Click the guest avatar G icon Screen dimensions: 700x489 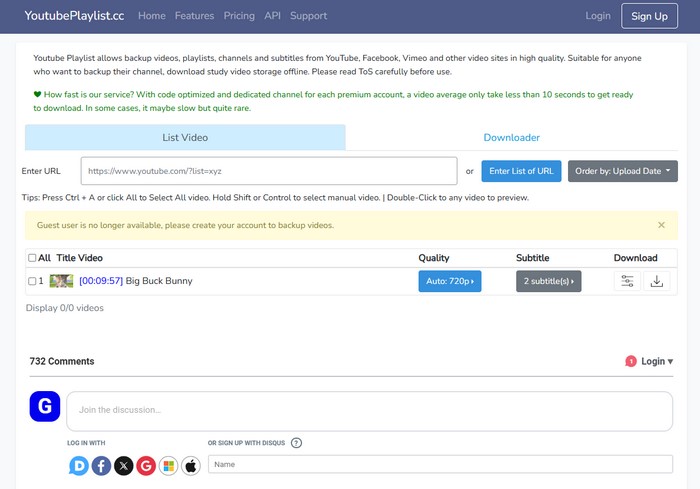click(x=45, y=406)
